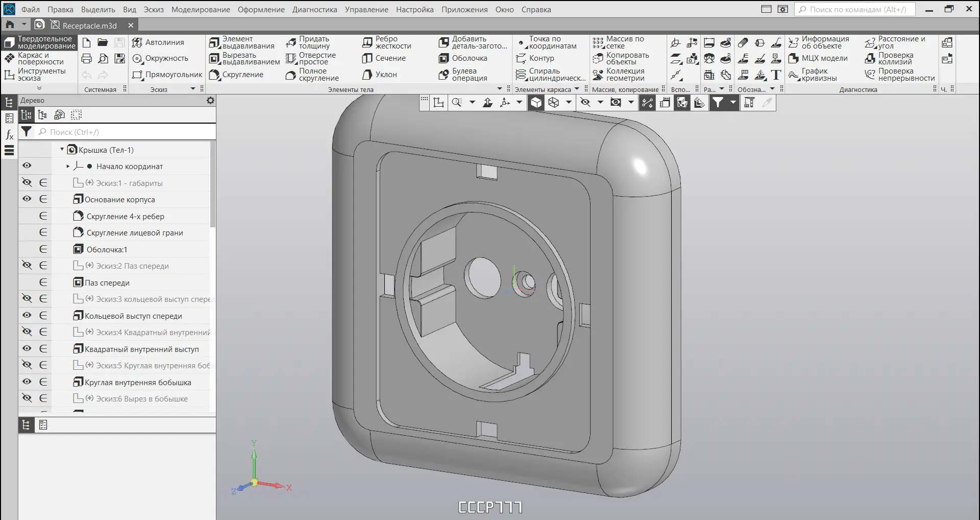Select the Copy Objects (Копировать объекты) tool
Image resolution: width=980 pixels, height=520 pixels.
tap(621, 58)
